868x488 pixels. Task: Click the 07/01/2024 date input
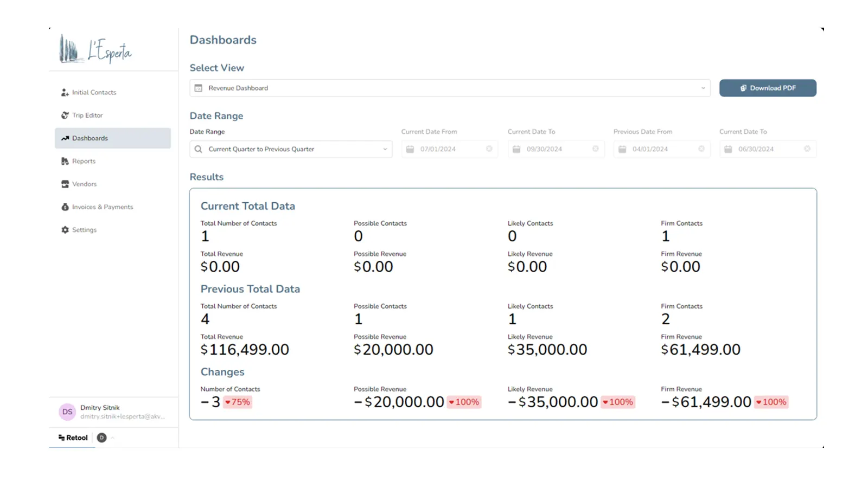[x=450, y=149]
